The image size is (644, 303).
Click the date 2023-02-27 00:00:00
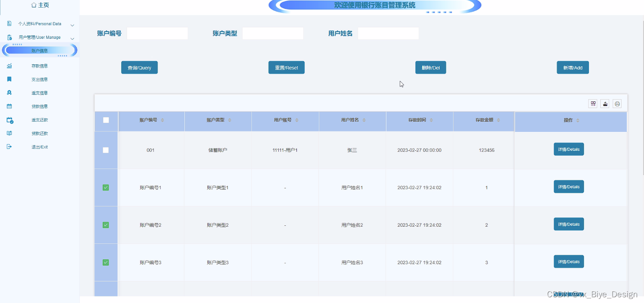coord(419,150)
